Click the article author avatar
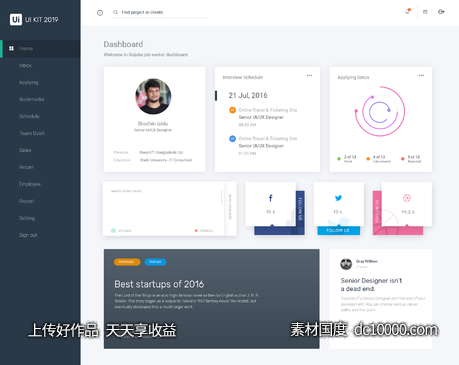Viewport: 459px width, 365px height. click(346, 264)
